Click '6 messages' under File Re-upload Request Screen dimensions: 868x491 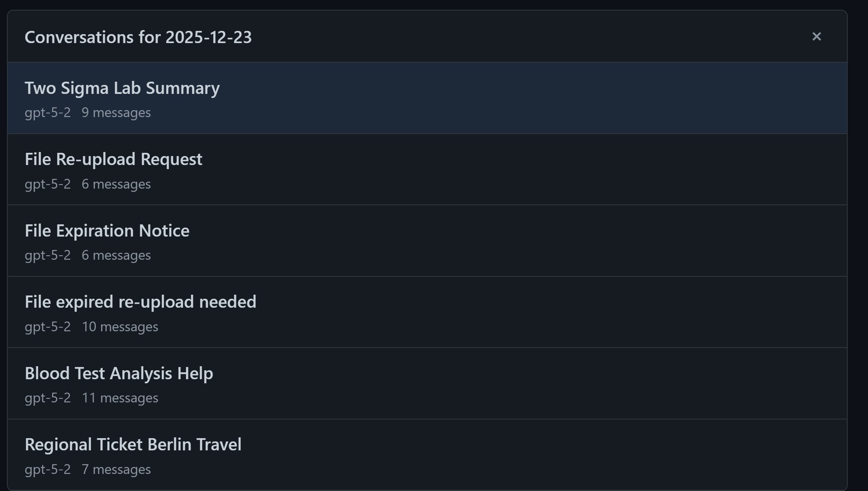pos(116,184)
